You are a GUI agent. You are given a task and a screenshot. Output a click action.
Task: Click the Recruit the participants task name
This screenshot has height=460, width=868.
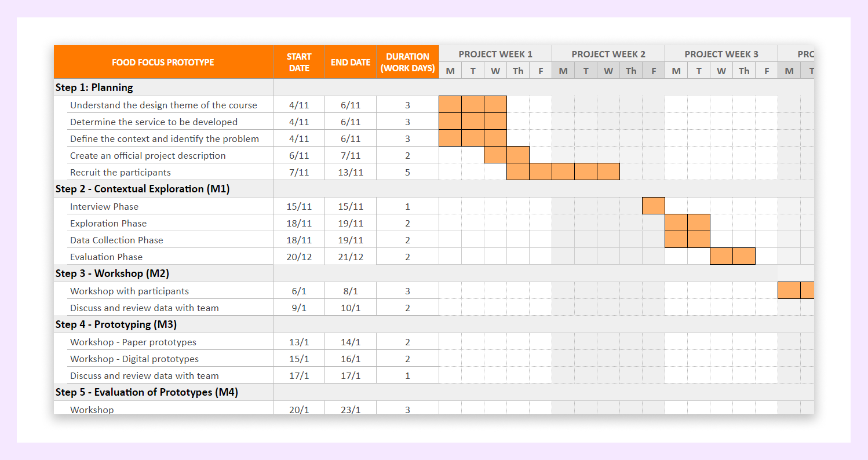point(121,172)
